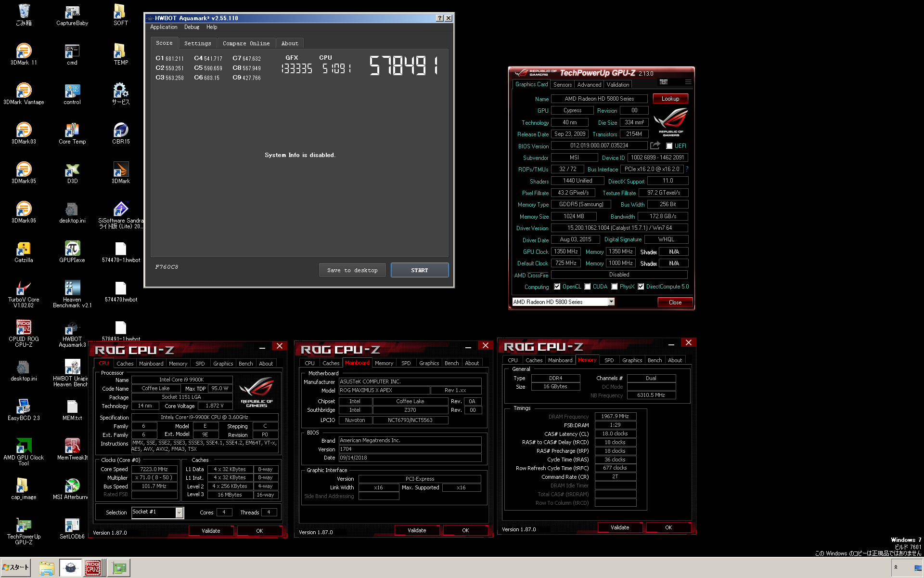
Task: Open the 3DMark Vantage desktop shortcut
Action: point(24,93)
